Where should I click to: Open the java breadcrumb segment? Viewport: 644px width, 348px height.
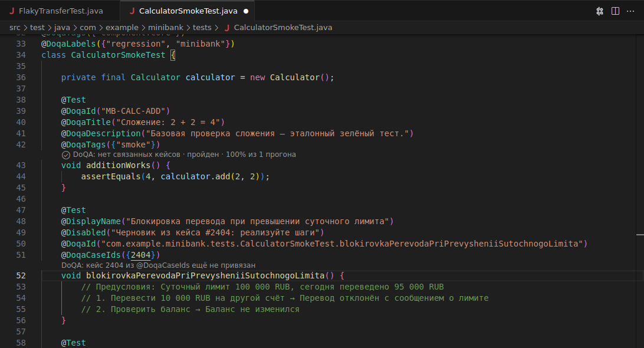(x=62, y=28)
